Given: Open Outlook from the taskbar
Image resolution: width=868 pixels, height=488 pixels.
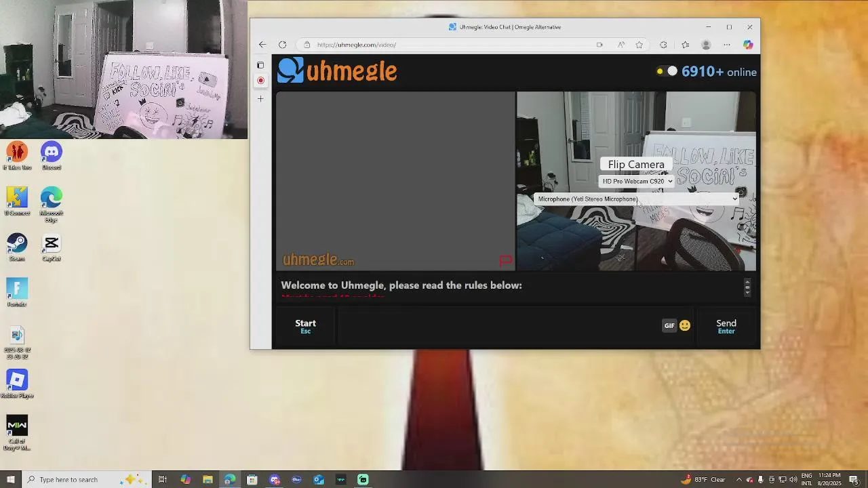Looking at the screenshot, I should pos(319,479).
